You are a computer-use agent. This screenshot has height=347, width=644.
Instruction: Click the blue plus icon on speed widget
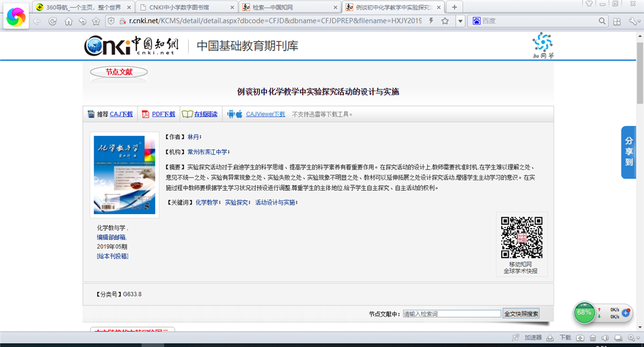626,313
